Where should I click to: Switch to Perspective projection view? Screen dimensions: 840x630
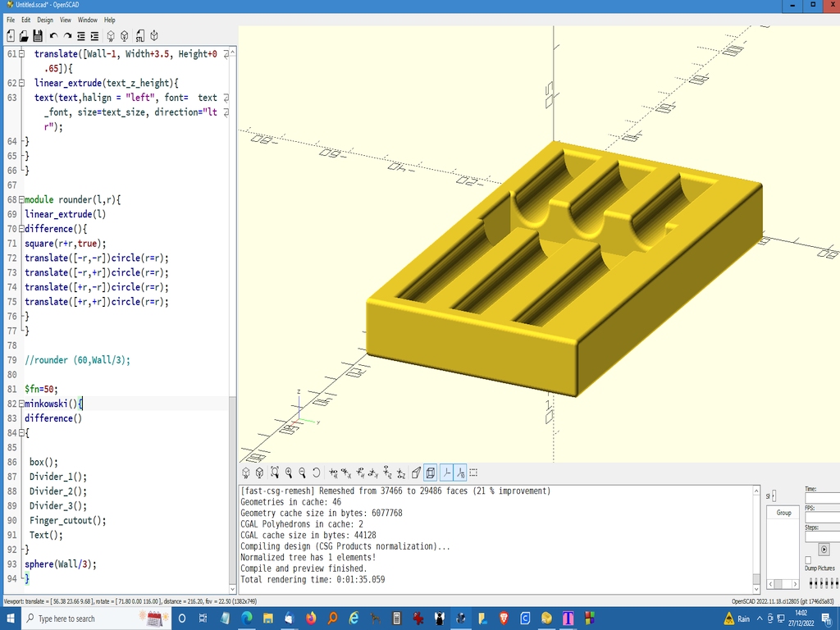417,472
